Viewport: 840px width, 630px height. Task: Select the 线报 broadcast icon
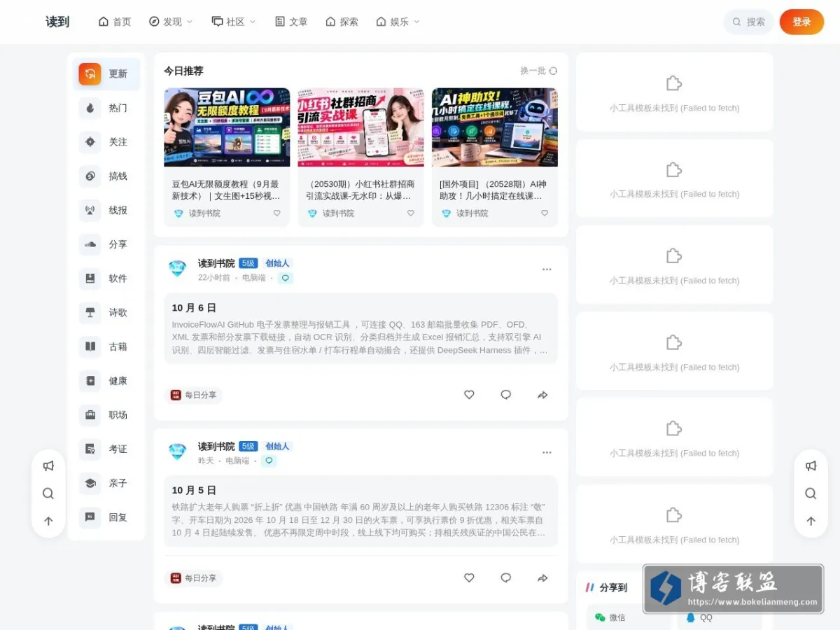coord(90,210)
